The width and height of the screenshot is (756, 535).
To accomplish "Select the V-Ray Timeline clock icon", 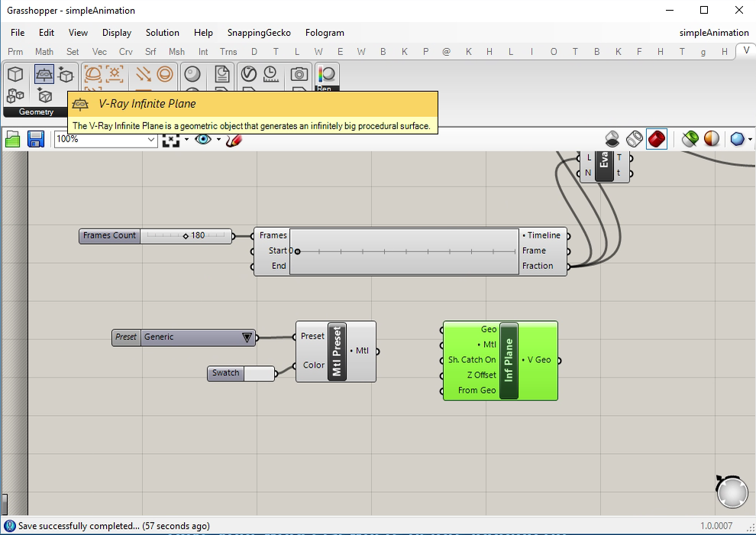I will point(271,74).
